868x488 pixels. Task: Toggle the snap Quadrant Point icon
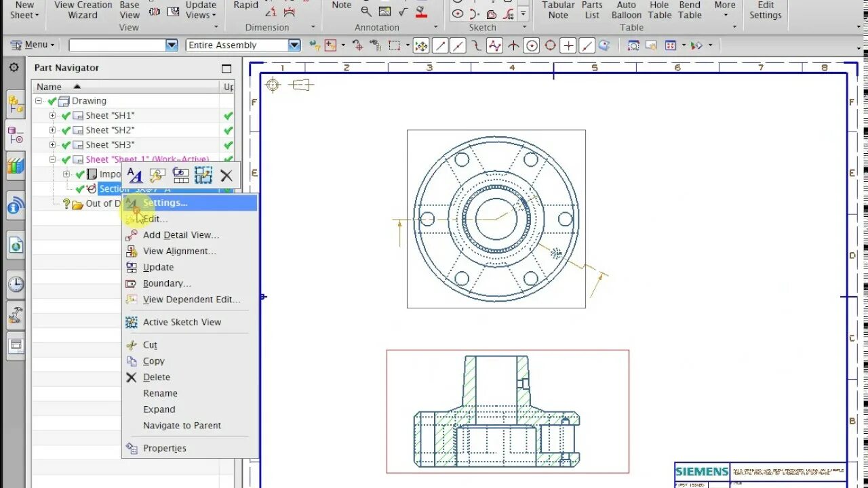[x=551, y=45]
